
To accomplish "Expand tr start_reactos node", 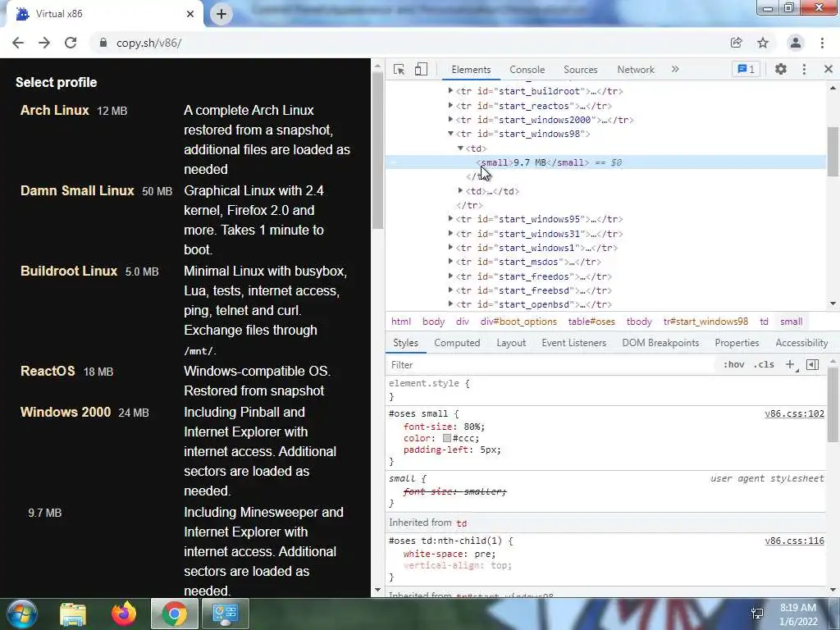I will coord(450,106).
